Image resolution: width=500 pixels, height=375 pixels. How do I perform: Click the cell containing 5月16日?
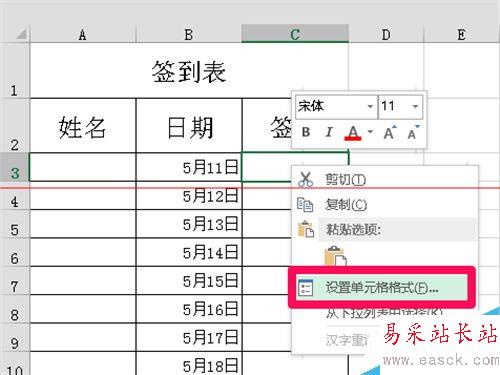coord(189,309)
